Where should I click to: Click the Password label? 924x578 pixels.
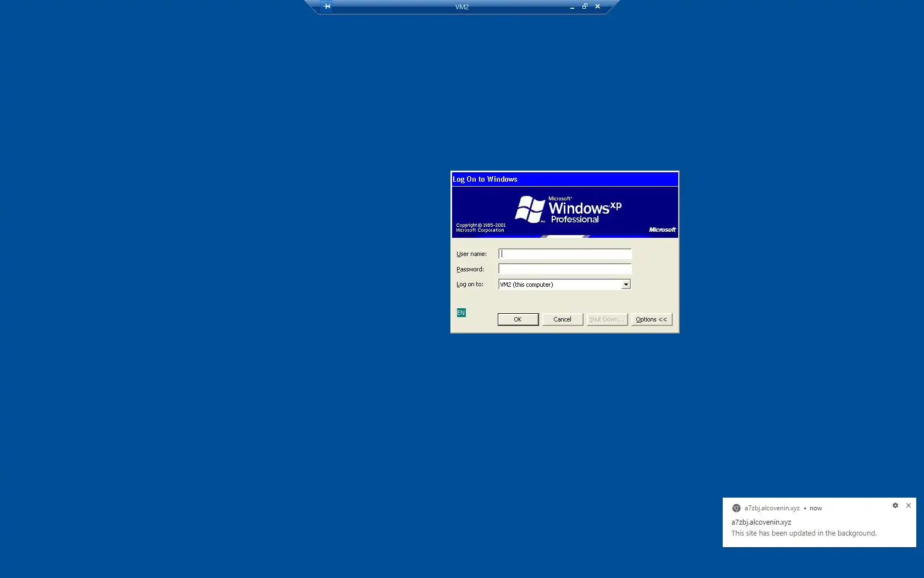click(470, 269)
